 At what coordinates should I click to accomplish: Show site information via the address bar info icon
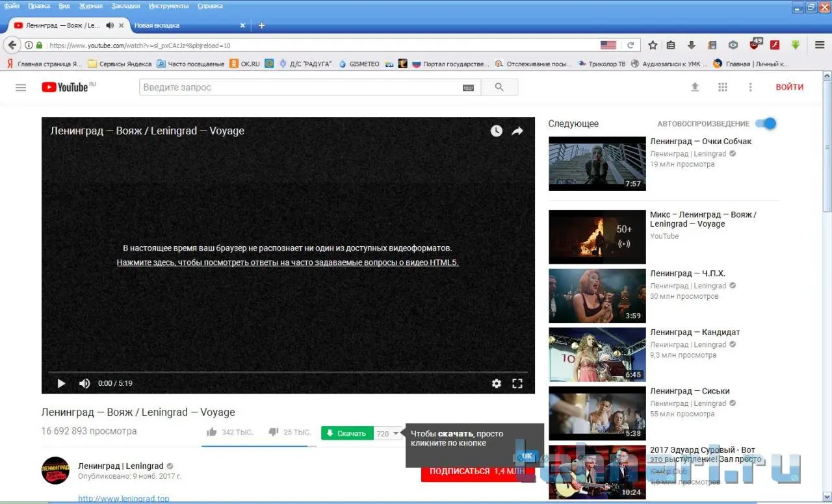click(29, 45)
